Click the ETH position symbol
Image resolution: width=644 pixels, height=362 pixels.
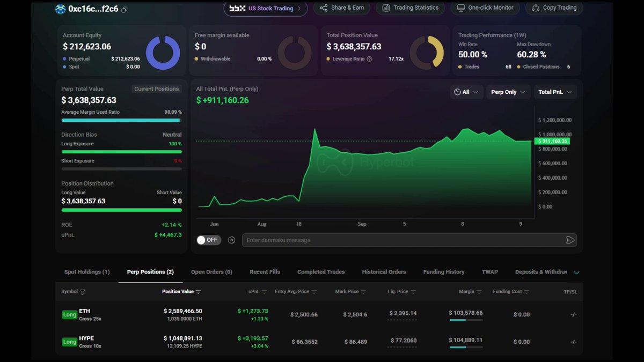point(84,311)
